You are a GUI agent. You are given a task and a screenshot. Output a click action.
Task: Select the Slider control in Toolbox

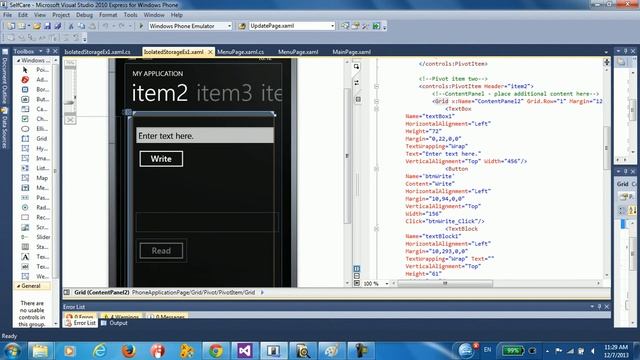36,237
